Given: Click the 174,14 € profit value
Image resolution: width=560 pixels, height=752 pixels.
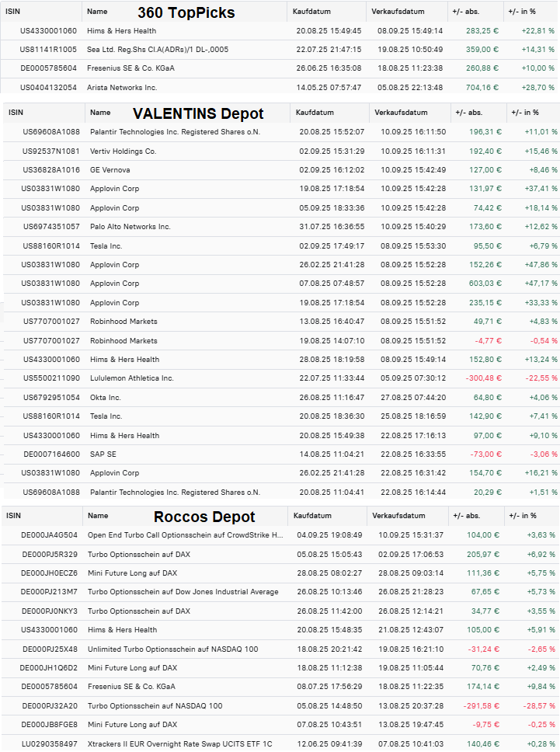Looking at the screenshot, I should (x=483, y=686).
